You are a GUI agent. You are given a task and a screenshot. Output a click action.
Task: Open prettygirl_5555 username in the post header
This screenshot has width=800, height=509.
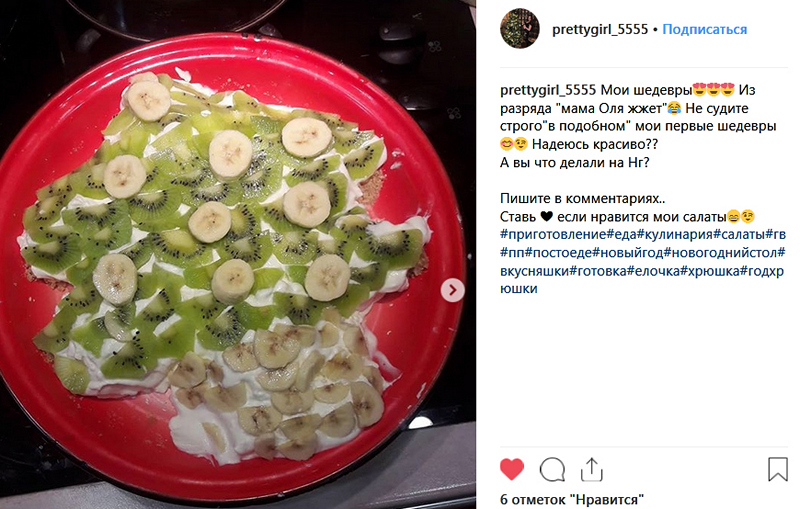pyautogui.click(x=600, y=29)
